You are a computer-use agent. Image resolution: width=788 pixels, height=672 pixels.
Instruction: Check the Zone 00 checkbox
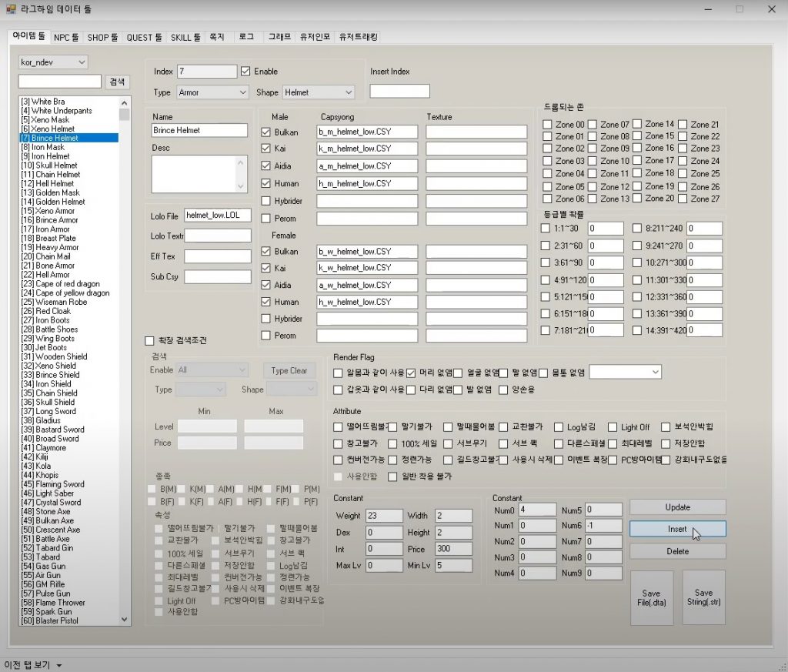547,124
